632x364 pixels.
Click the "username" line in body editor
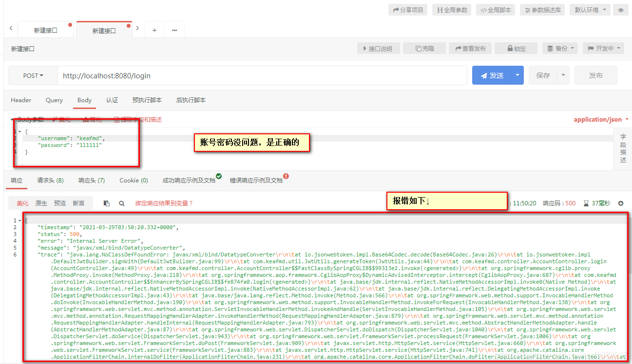[x=71, y=138]
